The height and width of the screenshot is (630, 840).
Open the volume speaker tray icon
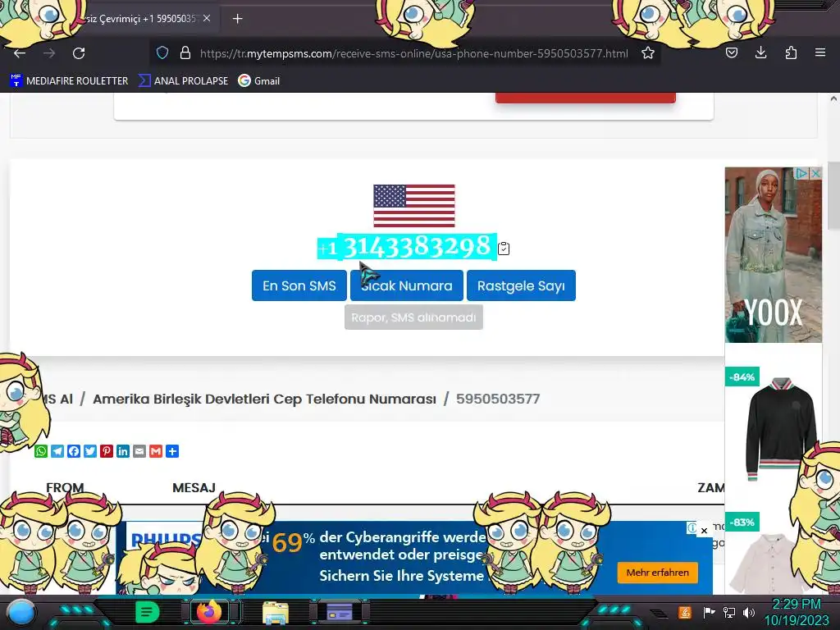(748, 612)
